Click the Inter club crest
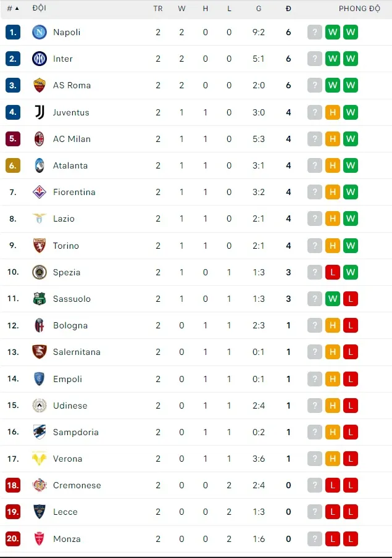 pyautogui.click(x=39, y=59)
